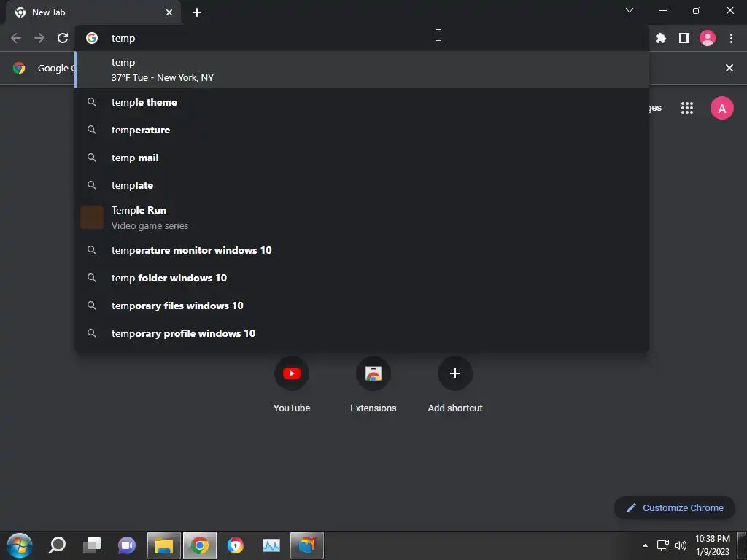This screenshot has width=747, height=560.
Task: Click the network tray icon
Action: [662, 545]
